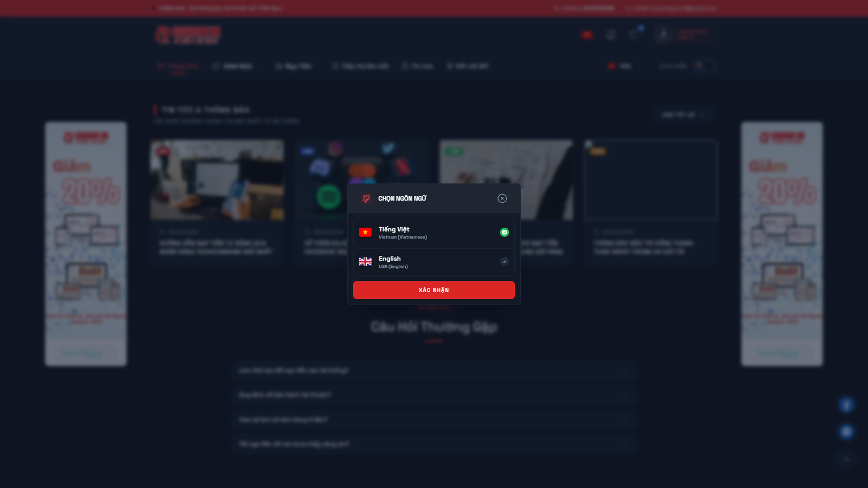The image size is (868, 488).
Task: Click the red emblem icon beside Chọn Ngôn Ngữ
Action: click(x=366, y=198)
